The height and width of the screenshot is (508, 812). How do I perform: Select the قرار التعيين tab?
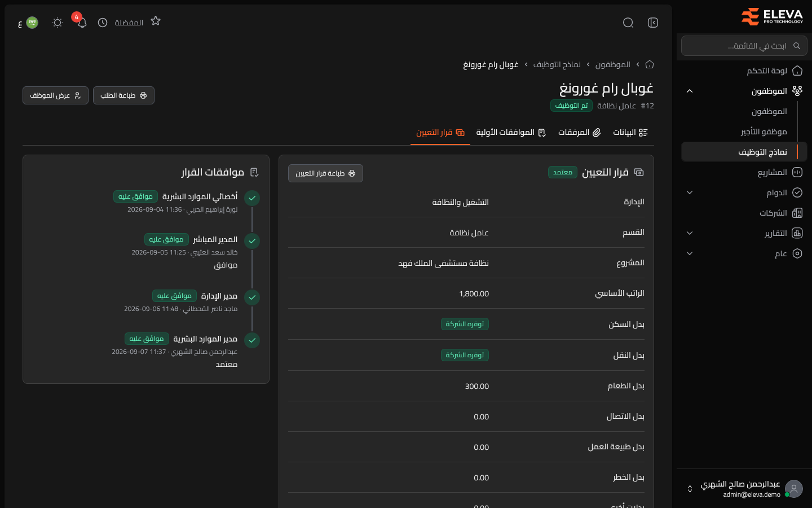440,133
